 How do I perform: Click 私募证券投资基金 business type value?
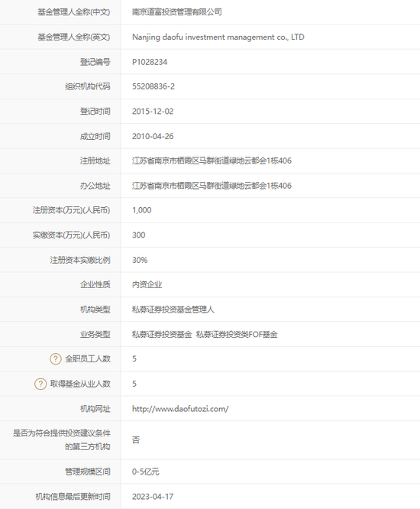[x=162, y=334]
